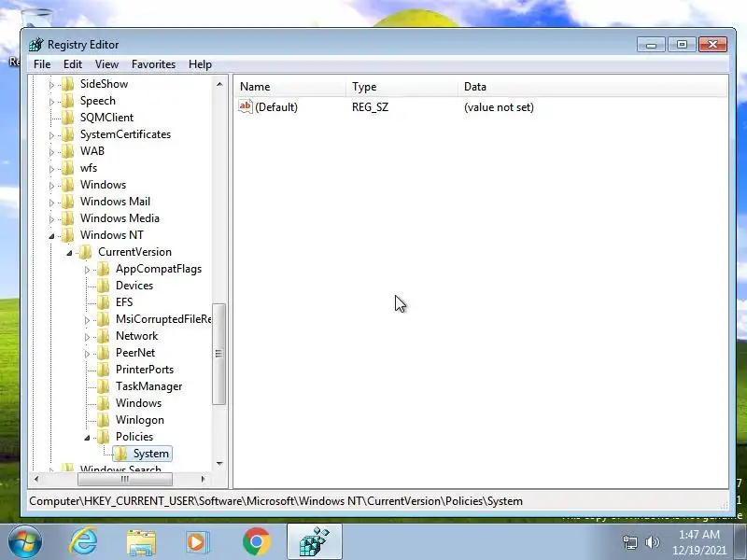
Task: Click the EFS folder icon
Action: [104, 302]
